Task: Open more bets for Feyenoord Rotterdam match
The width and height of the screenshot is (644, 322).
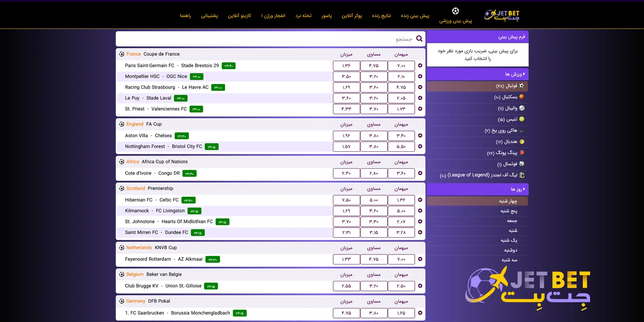Action: click(420, 259)
